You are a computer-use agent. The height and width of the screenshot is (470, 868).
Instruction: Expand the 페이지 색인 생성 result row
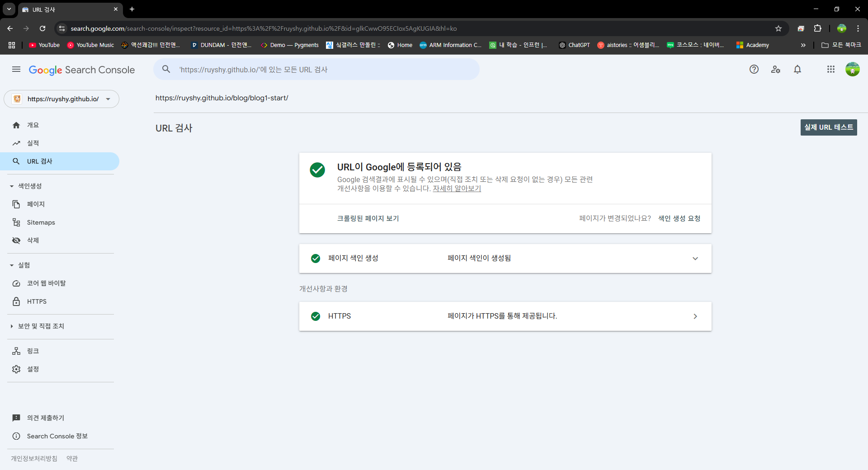(695, 258)
